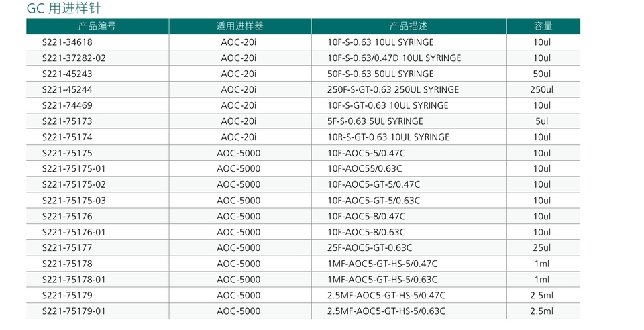Select the 5F-S-0.63 5UL SYRINGE description

point(375,121)
